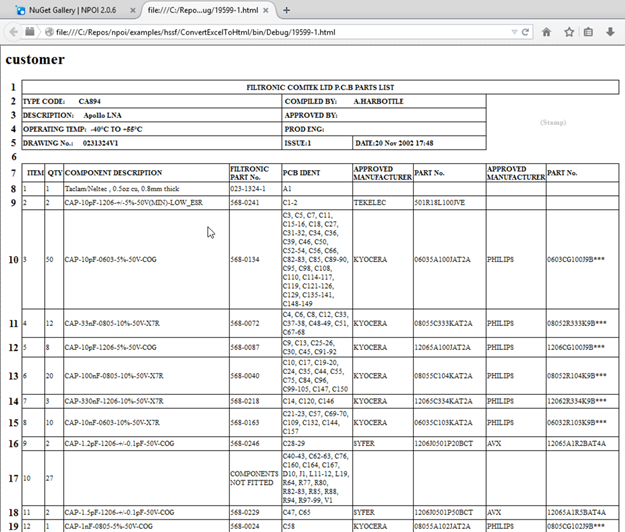This screenshot has width=625, height=532.
Task: Click the address bar URL field
Action: [x=279, y=32]
